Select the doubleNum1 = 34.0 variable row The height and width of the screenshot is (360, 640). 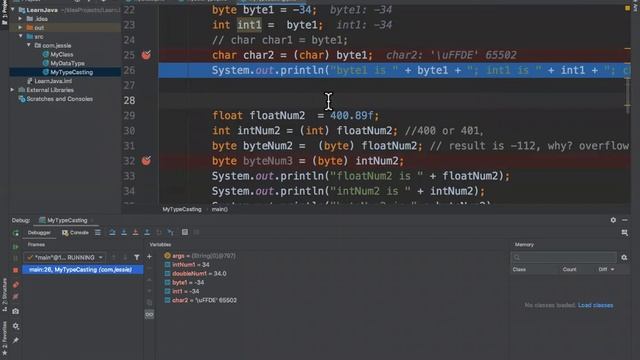196,273
